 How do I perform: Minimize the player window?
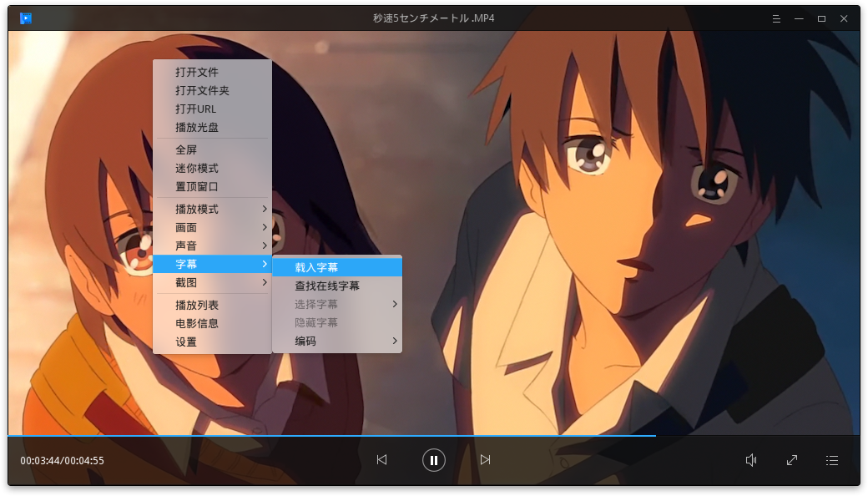click(799, 19)
